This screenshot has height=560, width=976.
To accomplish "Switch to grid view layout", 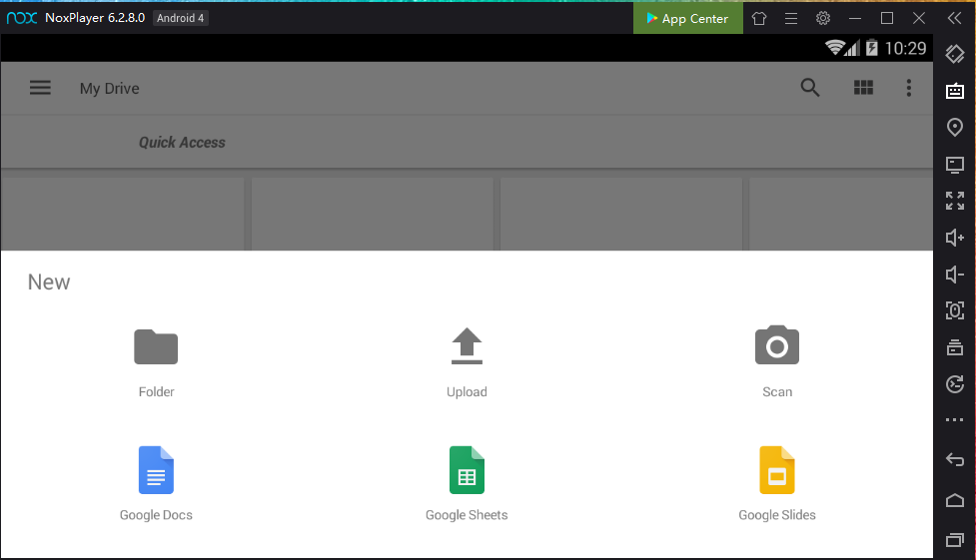I will (863, 88).
